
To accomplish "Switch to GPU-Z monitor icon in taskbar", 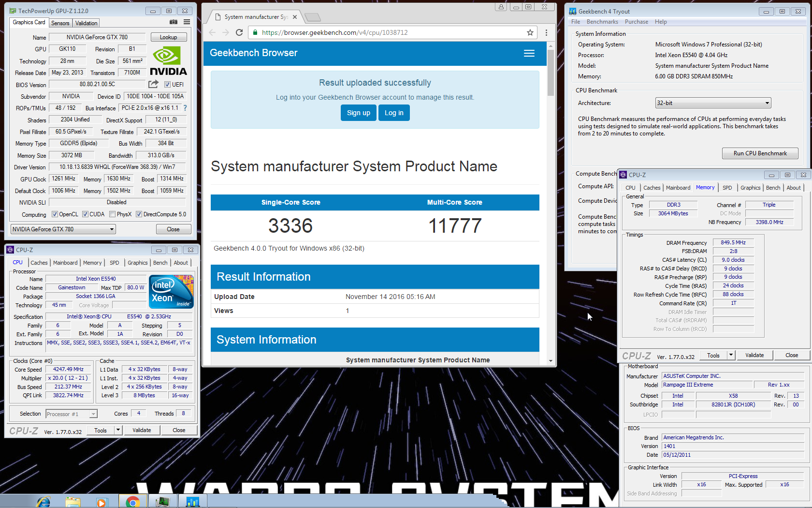I will point(163,502).
